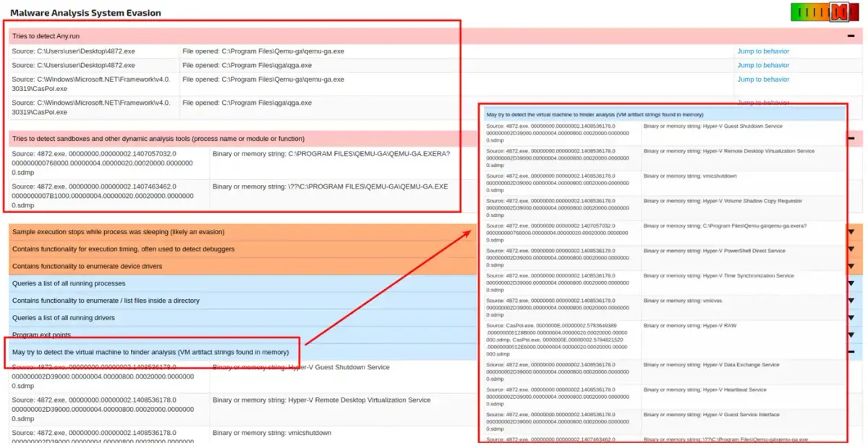868x448 pixels.
Task: Expand 'Queries a list of all running processes'
Action: tap(851, 284)
